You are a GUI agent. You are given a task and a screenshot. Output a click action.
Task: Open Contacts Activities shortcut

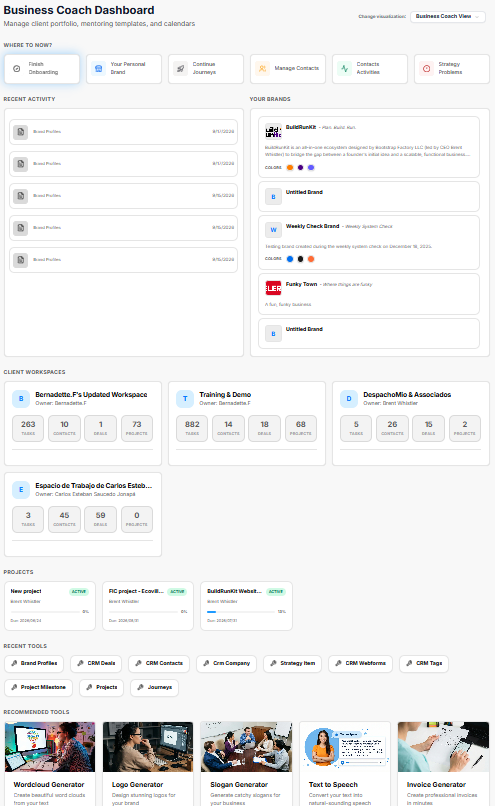click(x=370, y=68)
